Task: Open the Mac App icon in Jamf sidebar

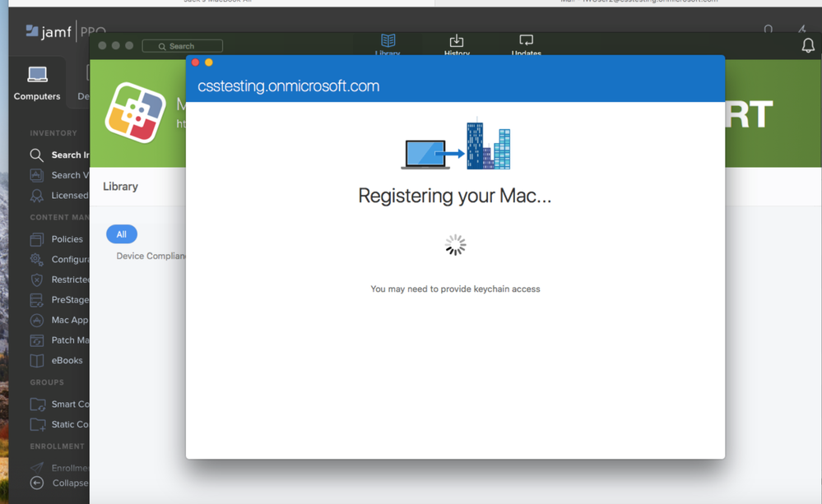Action: tap(37, 320)
